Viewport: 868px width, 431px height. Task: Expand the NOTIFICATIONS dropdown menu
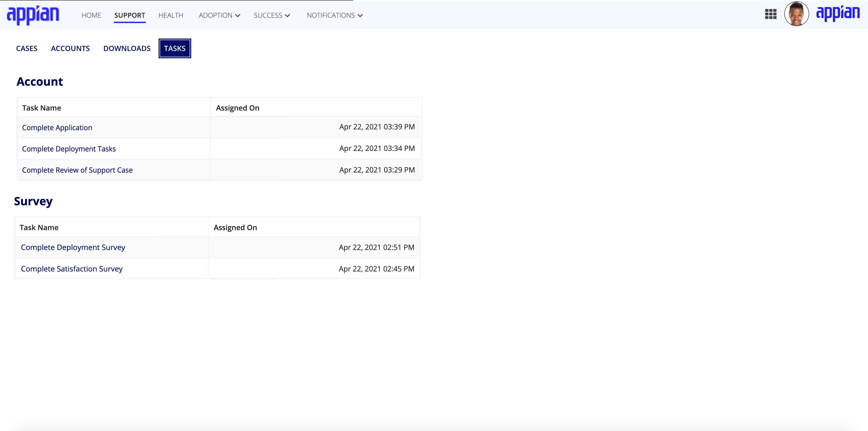[x=335, y=16]
